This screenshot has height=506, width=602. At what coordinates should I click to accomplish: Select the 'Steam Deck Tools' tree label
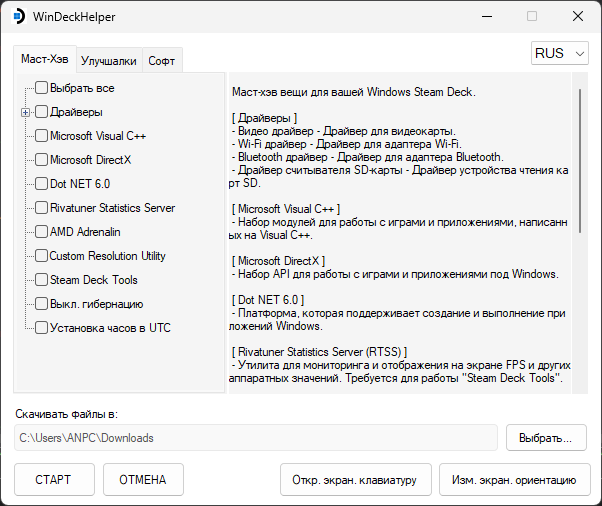point(94,280)
